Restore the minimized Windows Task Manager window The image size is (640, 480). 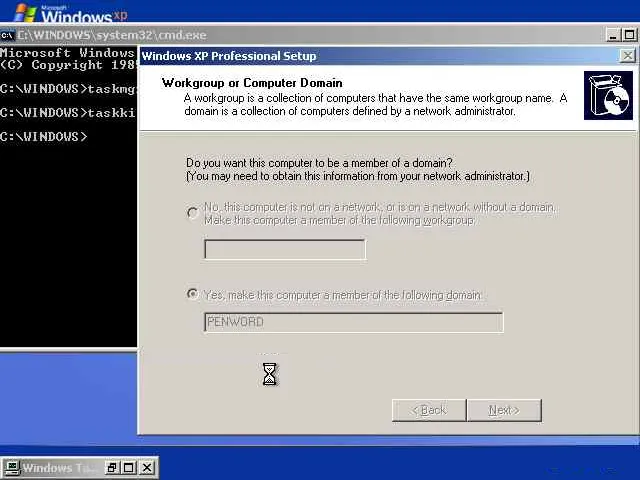tap(111, 468)
